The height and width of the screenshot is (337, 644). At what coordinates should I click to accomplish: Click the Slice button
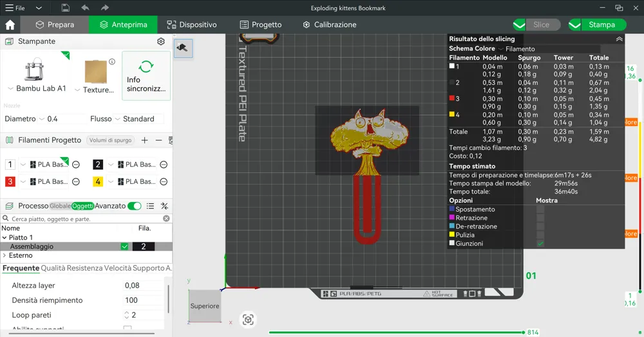[543, 24]
